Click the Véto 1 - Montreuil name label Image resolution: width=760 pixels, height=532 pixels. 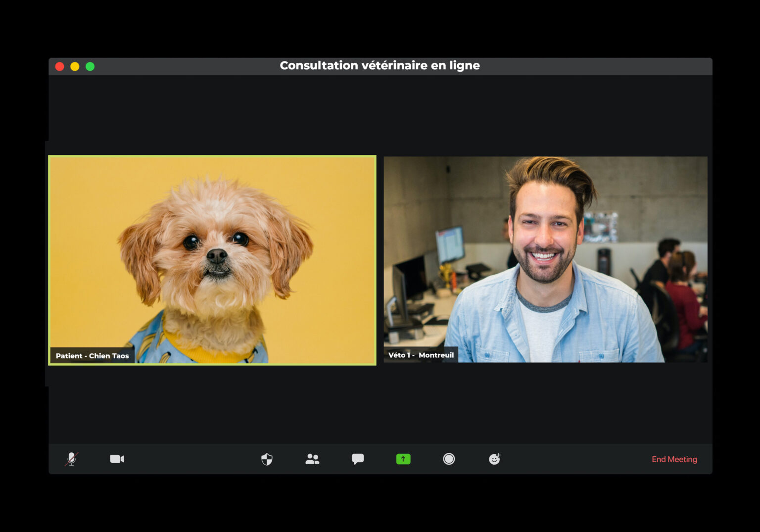click(x=421, y=355)
